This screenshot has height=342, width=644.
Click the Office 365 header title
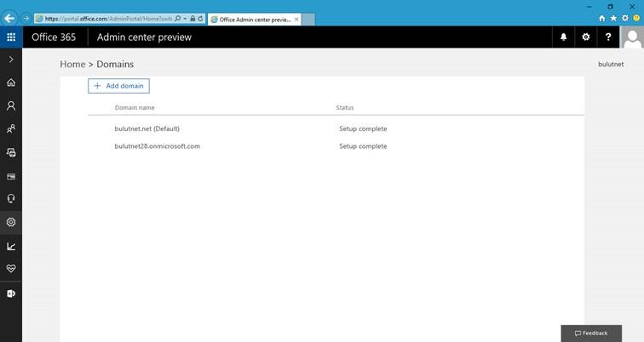[54, 37]
